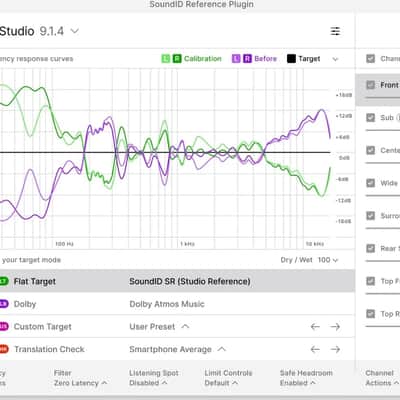Toggle the purple L Before curve badge

pyautogui.click(x=236, y=59)
